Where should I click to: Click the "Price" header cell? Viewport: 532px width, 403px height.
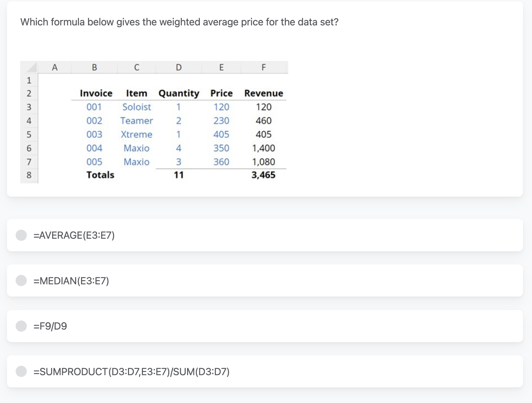point(221,93)
